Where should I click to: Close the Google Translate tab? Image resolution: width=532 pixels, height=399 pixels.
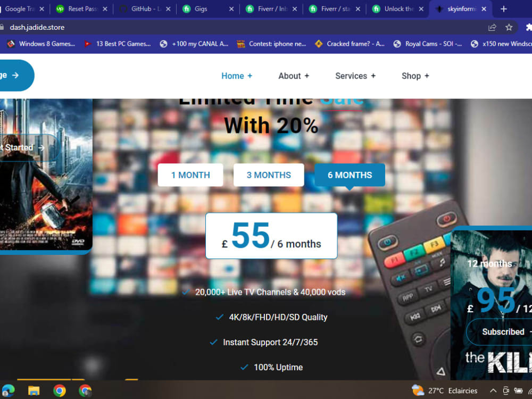[x=41, y=9]
